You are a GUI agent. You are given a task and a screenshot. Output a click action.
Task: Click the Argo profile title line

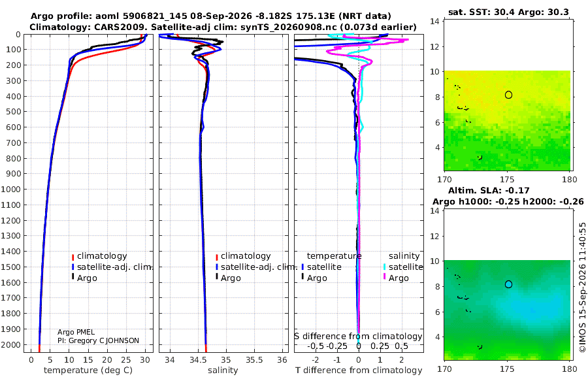coord(211,16)
